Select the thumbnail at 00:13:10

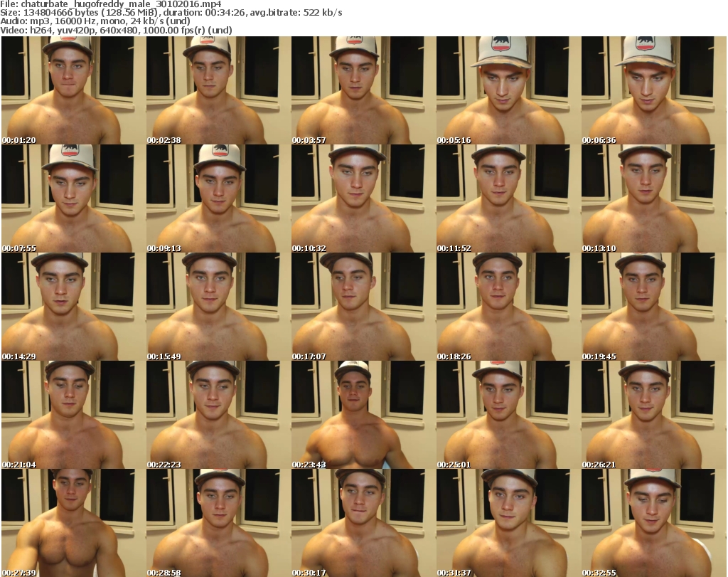click(653, 198)
